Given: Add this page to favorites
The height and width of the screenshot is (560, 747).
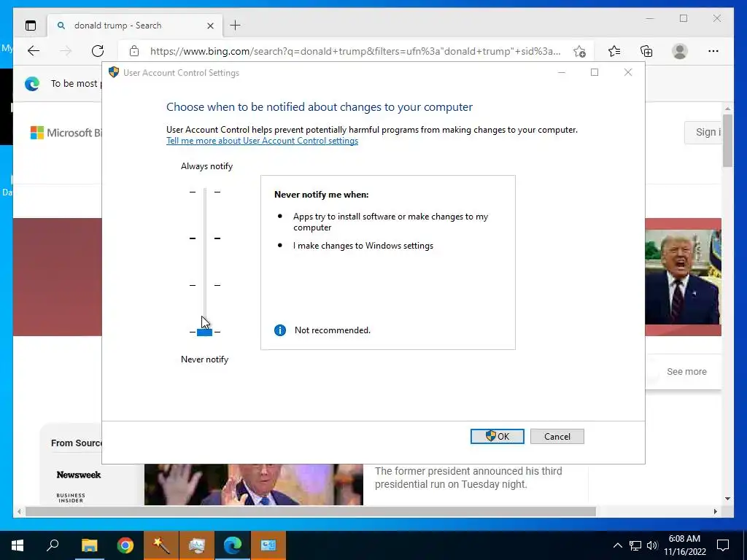Looking at the screenshot, I should (x=579, y=52).
